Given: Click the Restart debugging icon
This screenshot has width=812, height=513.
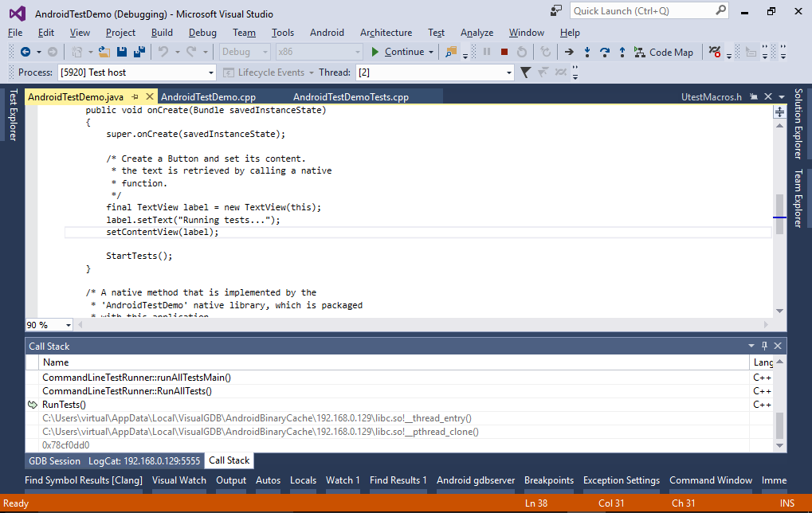Looking at the screenshot, I should (x=522, y=52).
